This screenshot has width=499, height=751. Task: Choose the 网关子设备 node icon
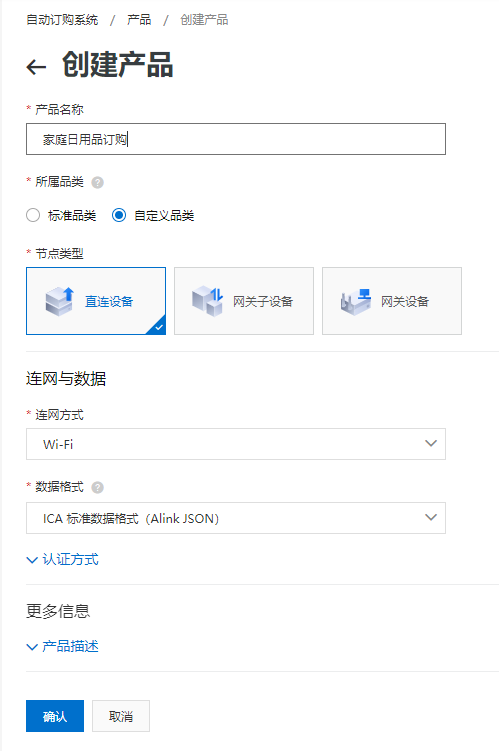(x=207, y=301)
